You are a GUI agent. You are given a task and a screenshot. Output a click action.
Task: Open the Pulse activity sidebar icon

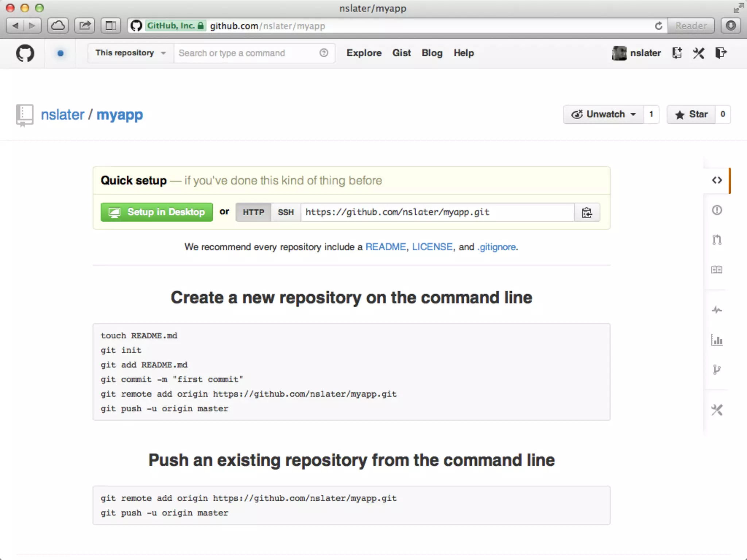tap(717, 310)
